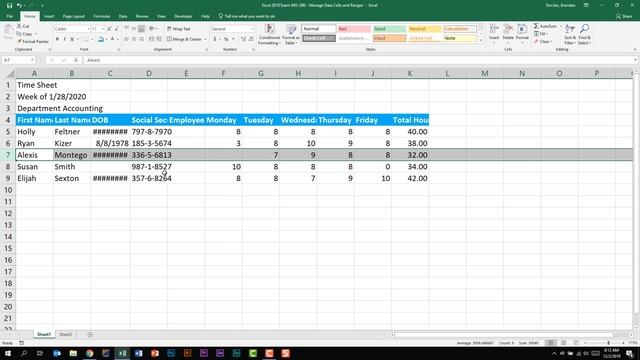The image size is (640, 360).
Task: Toggle Wrap Text
Action: (178, 29)
